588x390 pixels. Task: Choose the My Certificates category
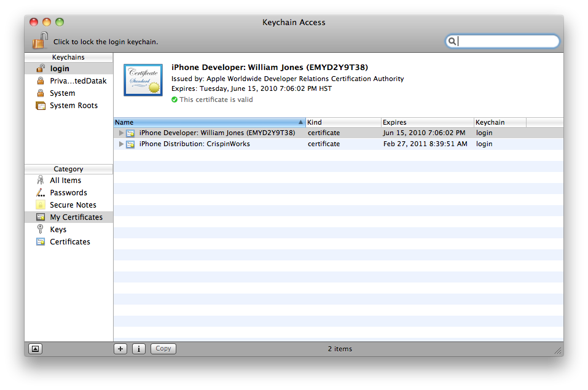(x=69, y=217)
